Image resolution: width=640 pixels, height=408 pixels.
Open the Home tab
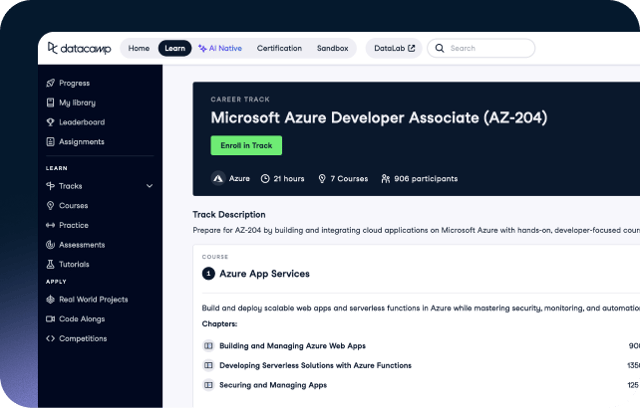139,48
